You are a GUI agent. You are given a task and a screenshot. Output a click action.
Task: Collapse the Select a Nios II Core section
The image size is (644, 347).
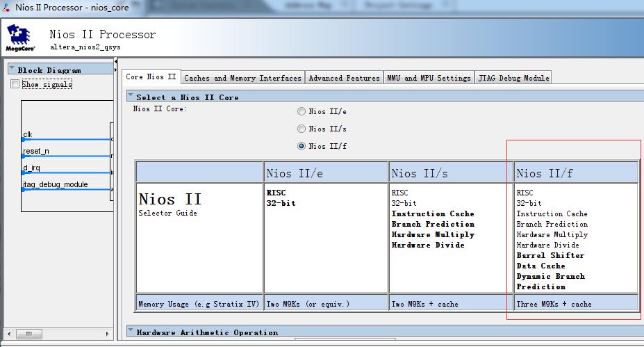point(131,95)
